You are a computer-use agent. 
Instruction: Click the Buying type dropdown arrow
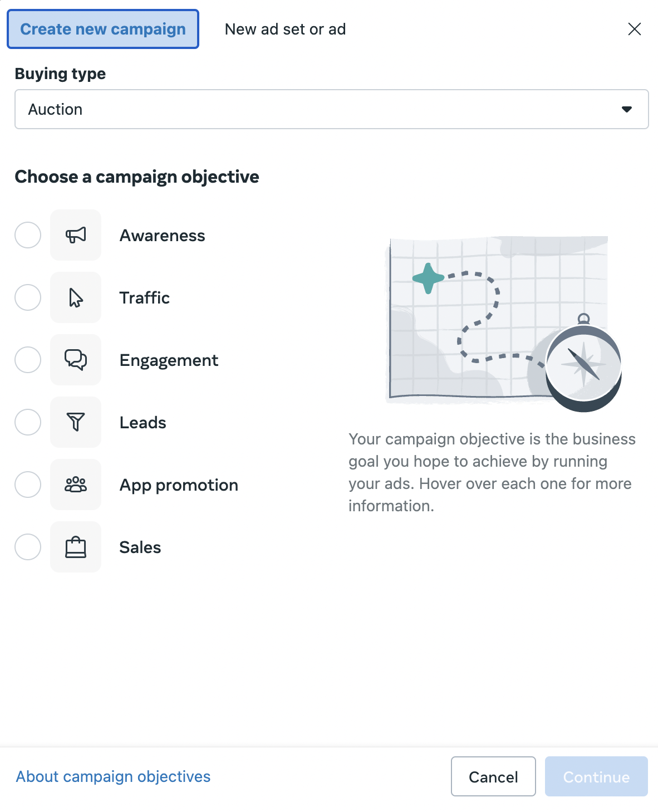[627, 109]
